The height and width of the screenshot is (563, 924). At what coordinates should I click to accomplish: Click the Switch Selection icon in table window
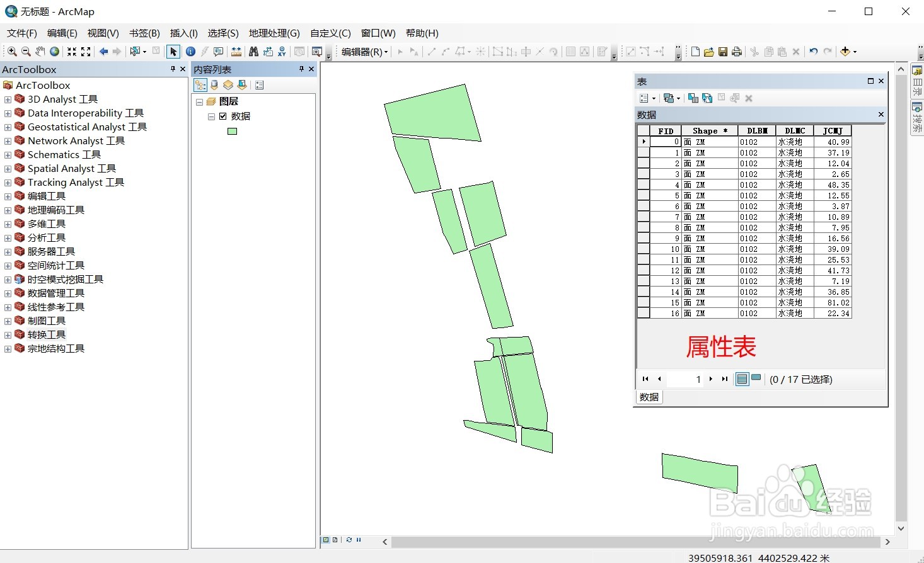click(707, 98)
